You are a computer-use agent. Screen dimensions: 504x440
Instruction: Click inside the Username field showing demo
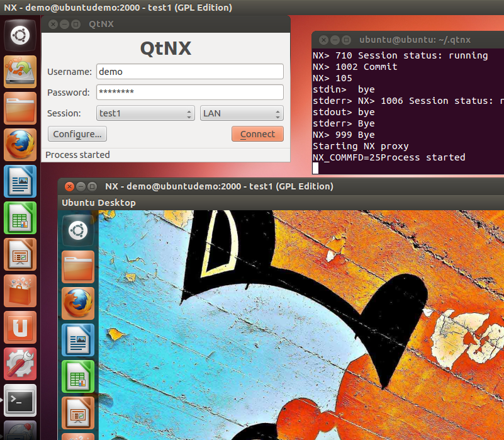[189, 71]
